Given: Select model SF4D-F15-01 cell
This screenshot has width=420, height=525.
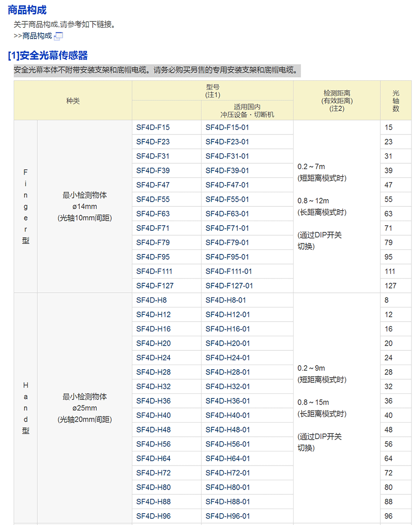Looking at the screenshot, I should (x=227, y=127).
